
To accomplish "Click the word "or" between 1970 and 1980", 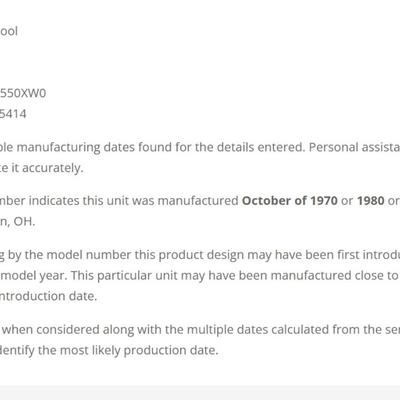I will click(347, 201).
